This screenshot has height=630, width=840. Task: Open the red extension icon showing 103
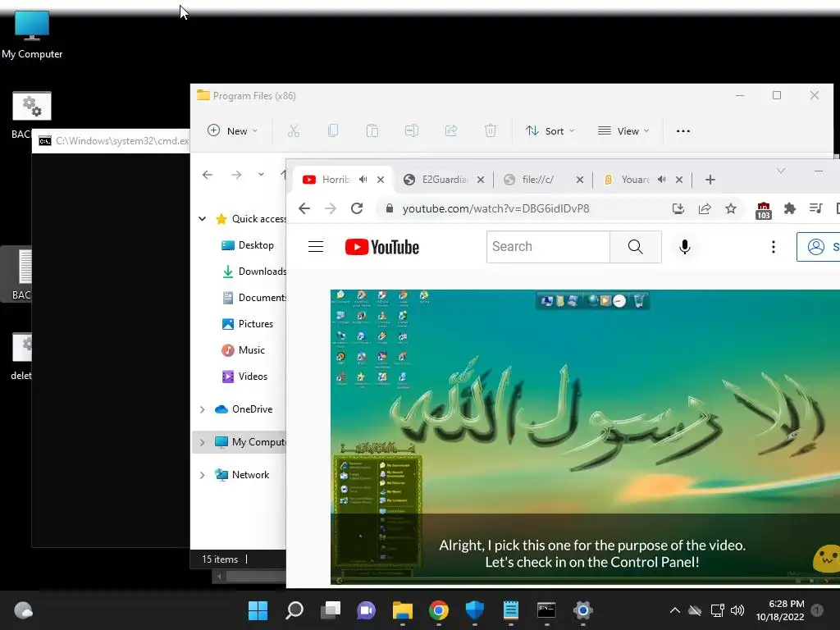764,211
